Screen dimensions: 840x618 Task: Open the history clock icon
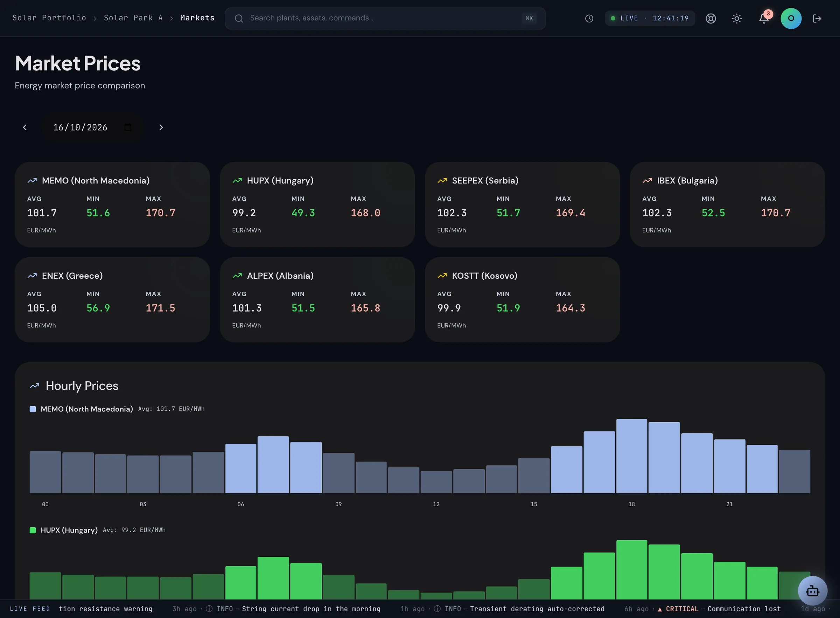point(589,18)
